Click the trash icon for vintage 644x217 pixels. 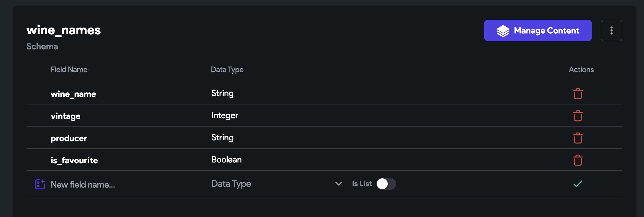pyautogui.click(x=578, y=116)
